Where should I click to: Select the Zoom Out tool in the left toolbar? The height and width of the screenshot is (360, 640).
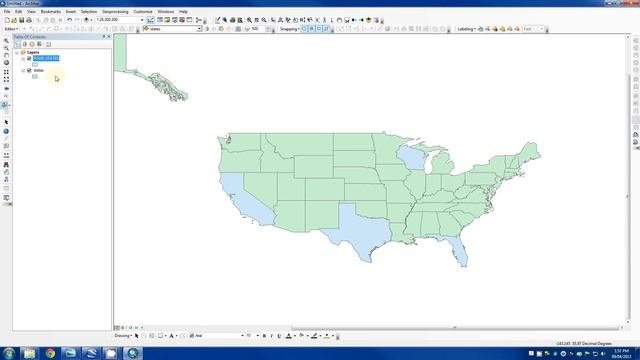pyautogui.click(x=6, y=48)
